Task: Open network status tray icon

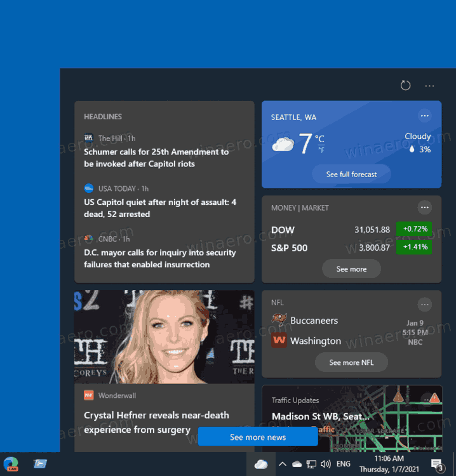Action: coord(311,464)
